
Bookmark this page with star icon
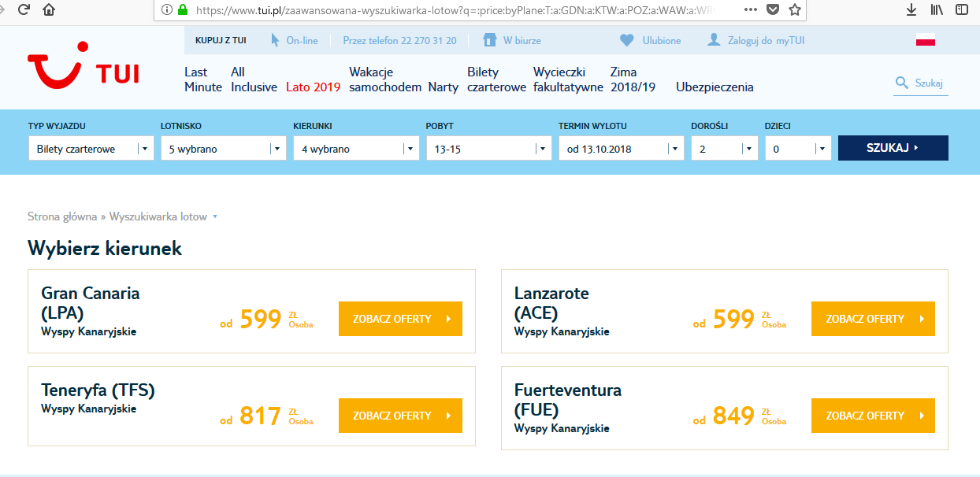coord(795,10)
